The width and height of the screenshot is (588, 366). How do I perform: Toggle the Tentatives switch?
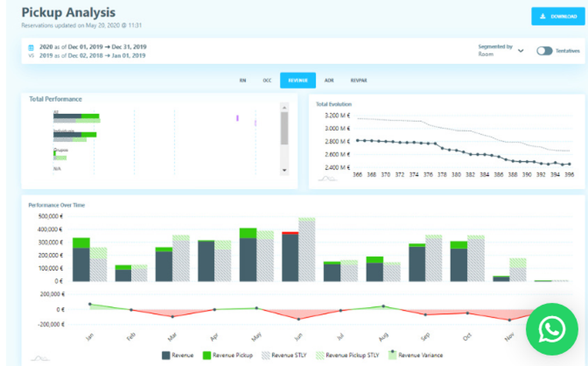click(x=544, y=51)
